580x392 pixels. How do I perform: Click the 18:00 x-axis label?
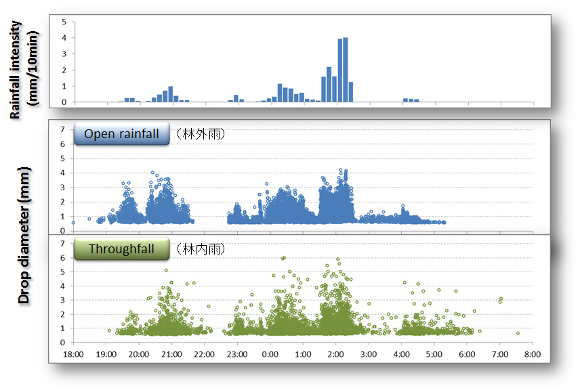72,353
